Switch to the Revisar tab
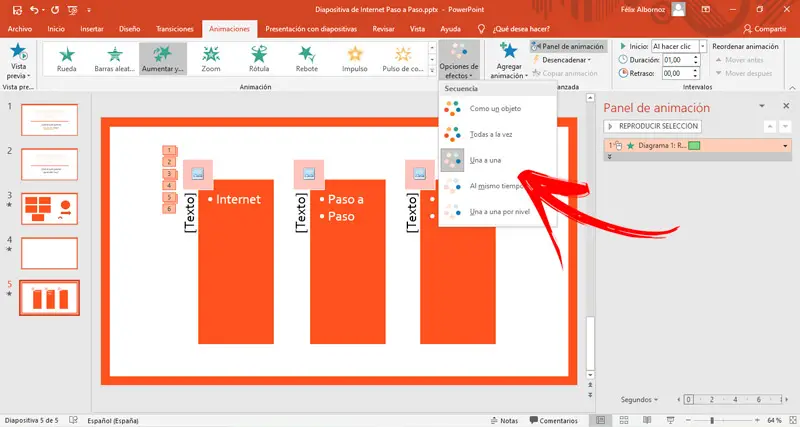This screenshot has width=800, height=427. [384, 29]
